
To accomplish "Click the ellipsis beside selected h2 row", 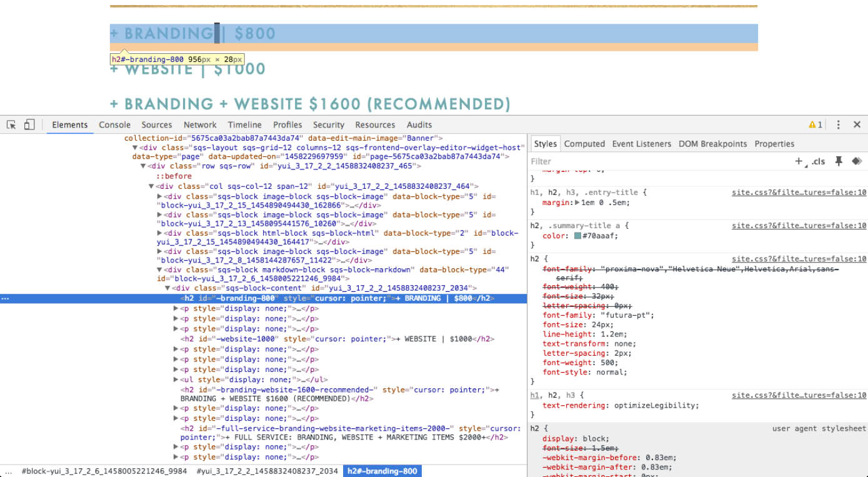I will [x=5, y=299].
